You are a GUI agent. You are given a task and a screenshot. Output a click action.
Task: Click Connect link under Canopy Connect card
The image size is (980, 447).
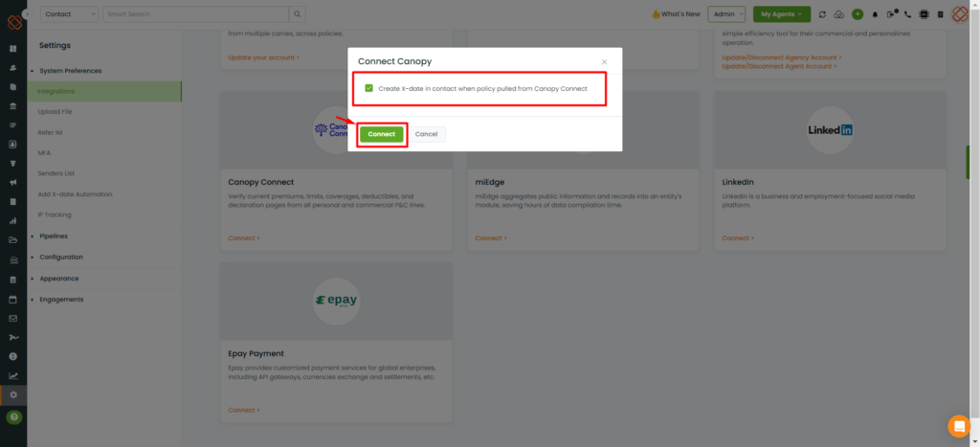tap(244, 238)
